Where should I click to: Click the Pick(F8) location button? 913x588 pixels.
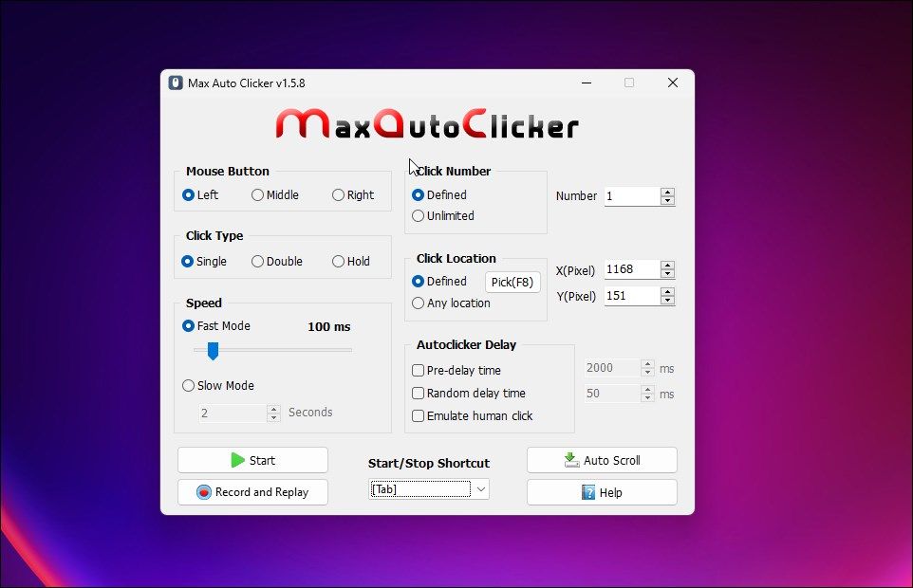tap(512, 282)
